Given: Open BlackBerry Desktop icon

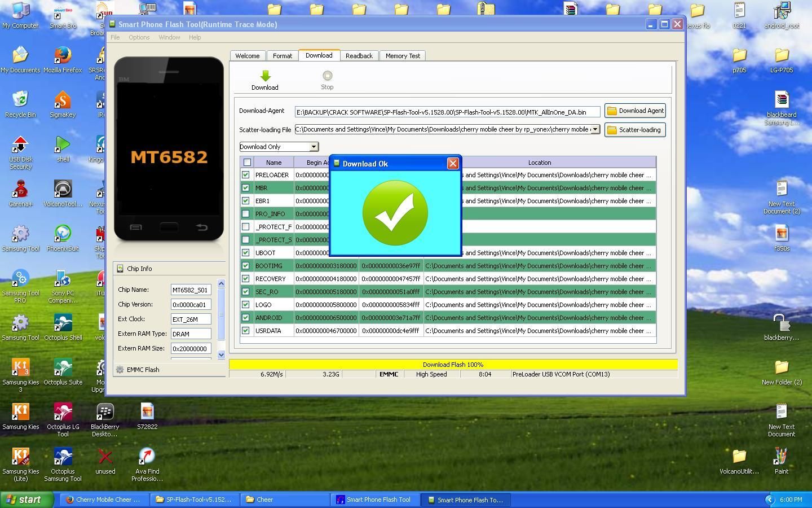Looking at the screenshot, I should point(105,420).
